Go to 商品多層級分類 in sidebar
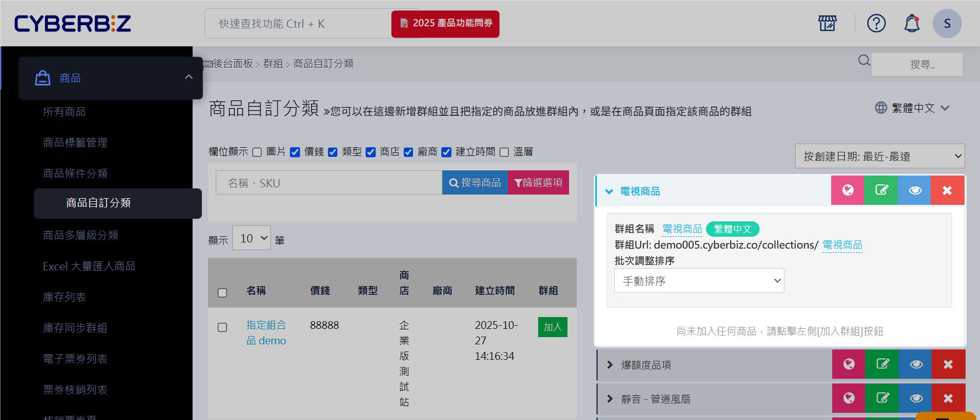The image size is (980, 420). (81, 235)
